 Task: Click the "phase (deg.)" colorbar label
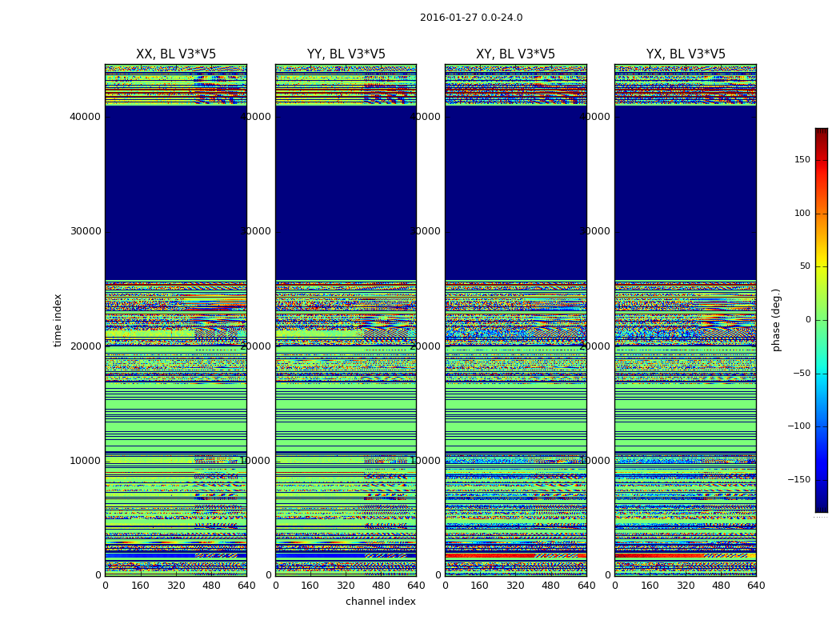point(776,320)
